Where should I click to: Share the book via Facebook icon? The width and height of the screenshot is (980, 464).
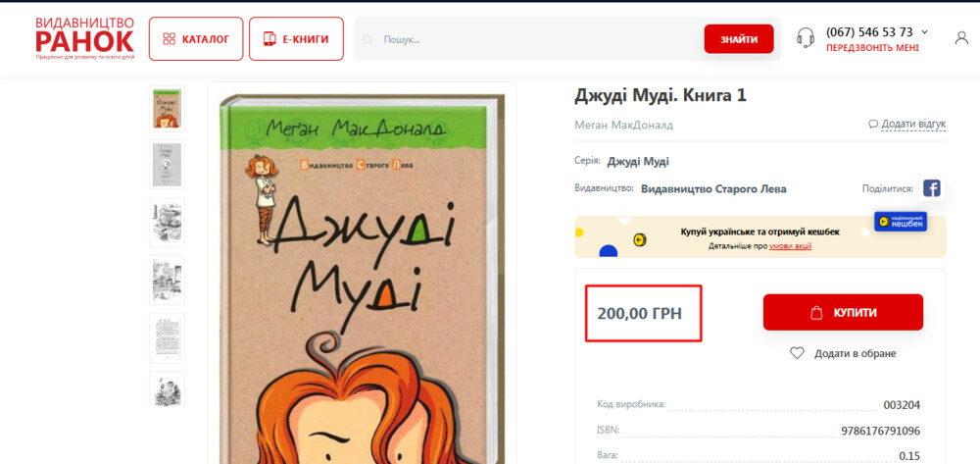pyautogui.click(x=931, y=188)
